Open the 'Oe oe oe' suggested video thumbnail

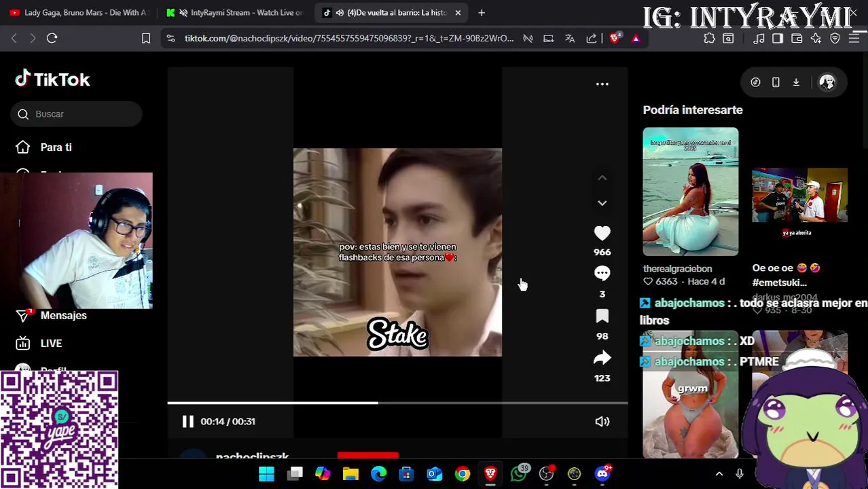click(x=799, y=195)
